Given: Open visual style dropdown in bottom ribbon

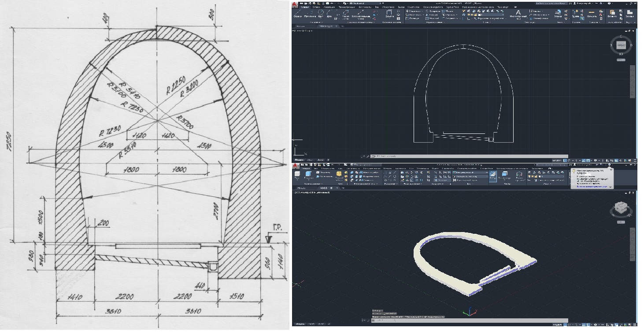Looking at the screenshot, I should pos(470,172).
